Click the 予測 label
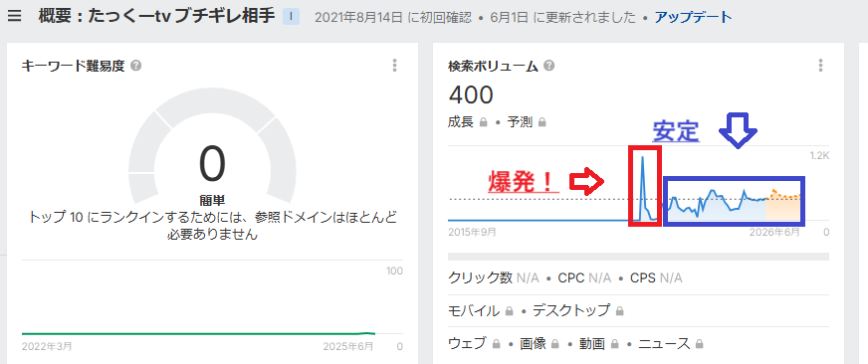This screenshot has height=364, width=868. pos(520,122)
